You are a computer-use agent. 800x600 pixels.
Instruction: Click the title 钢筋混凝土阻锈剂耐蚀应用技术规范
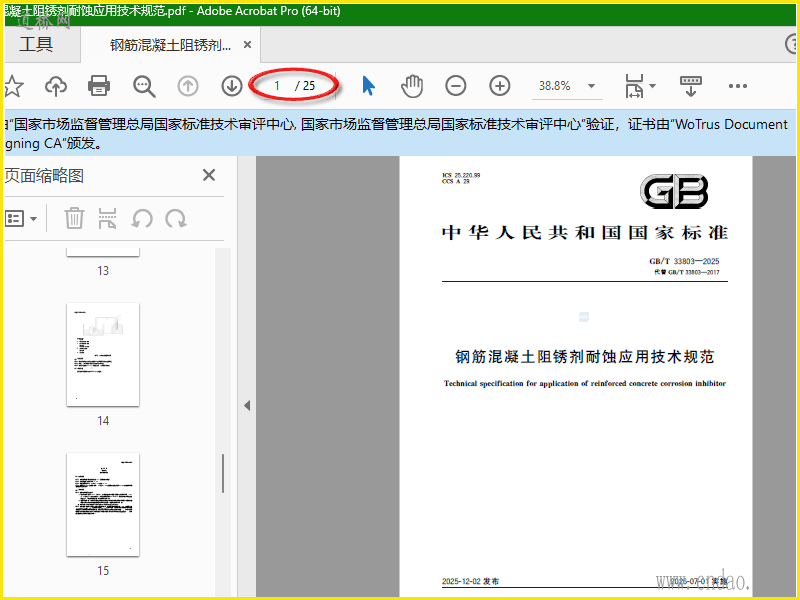pyautogui.click(x=585, y=357)
